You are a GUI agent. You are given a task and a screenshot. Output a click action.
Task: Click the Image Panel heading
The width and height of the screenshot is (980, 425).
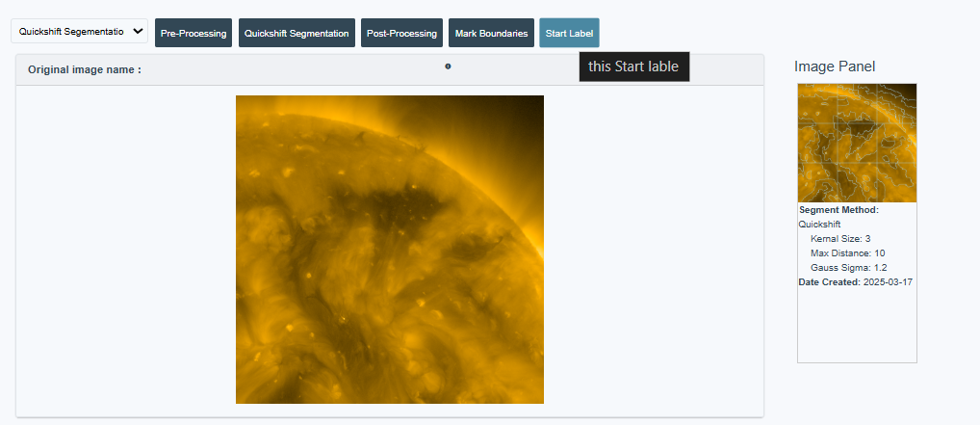click(835, 66)
